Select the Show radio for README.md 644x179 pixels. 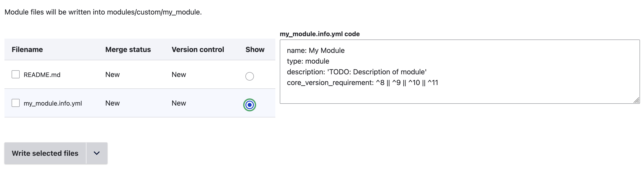tap(249, 76)
